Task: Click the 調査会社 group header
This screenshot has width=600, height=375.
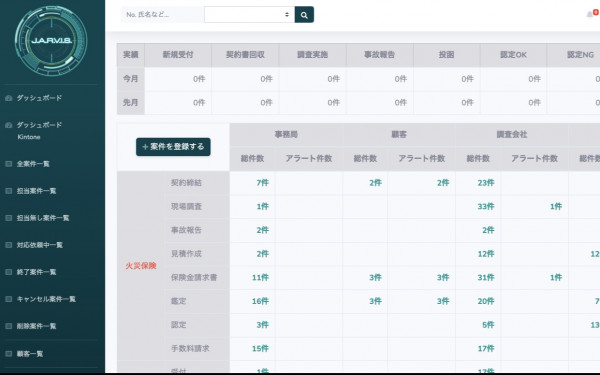Action: coord(512,134)
